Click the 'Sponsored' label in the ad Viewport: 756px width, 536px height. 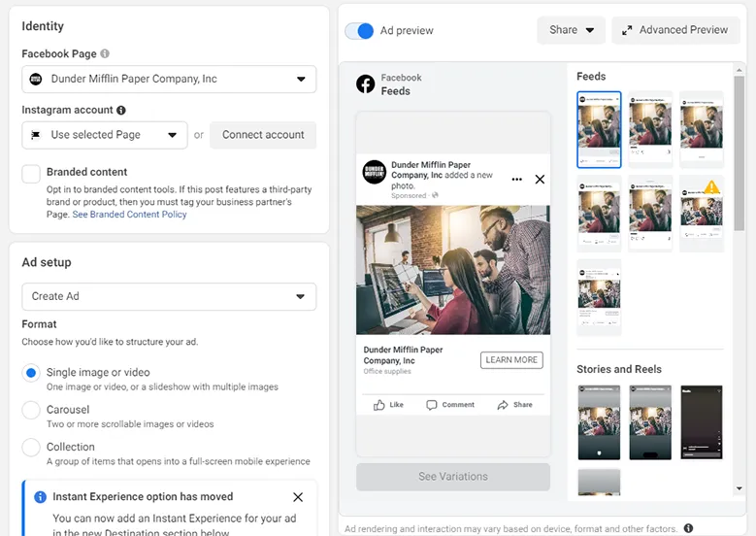point(409,195)
